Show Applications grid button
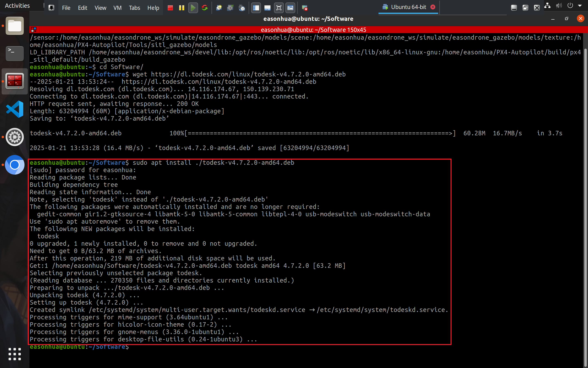The height and width of the screenshot is (368, 588). point(14,354)
